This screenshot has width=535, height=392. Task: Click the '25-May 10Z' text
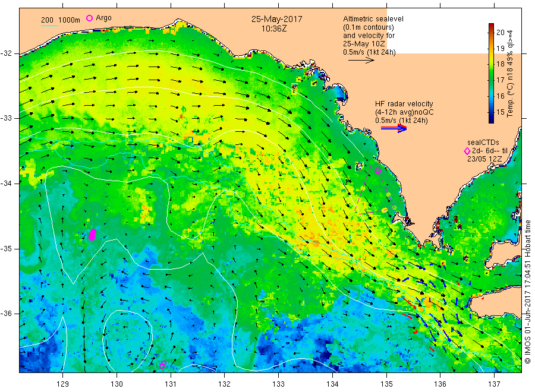point(364,44)
